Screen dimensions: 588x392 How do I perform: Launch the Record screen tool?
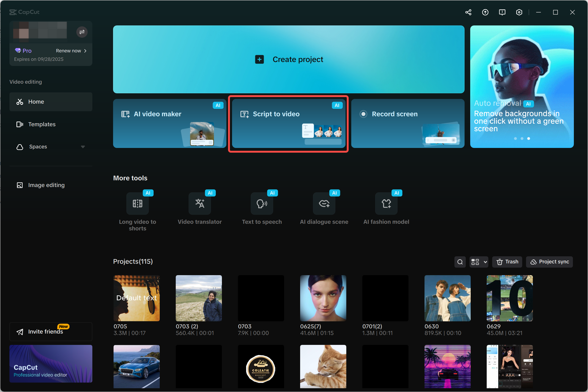(408, 123)
